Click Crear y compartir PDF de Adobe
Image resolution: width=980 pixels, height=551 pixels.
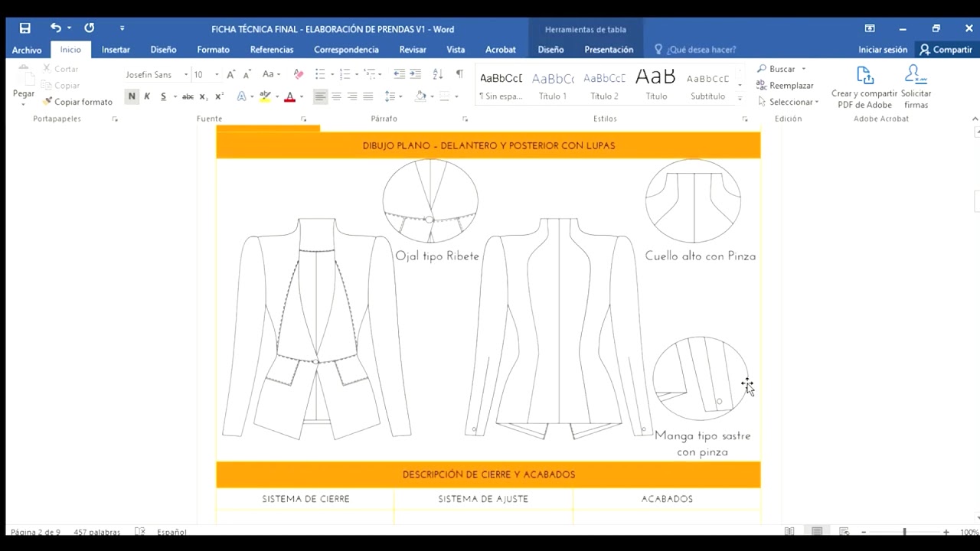click(864, 88)
